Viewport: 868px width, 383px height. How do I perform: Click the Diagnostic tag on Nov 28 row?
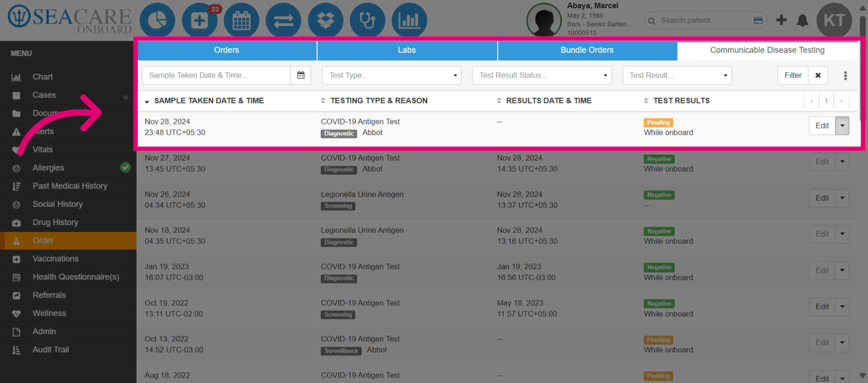[339, 133]
